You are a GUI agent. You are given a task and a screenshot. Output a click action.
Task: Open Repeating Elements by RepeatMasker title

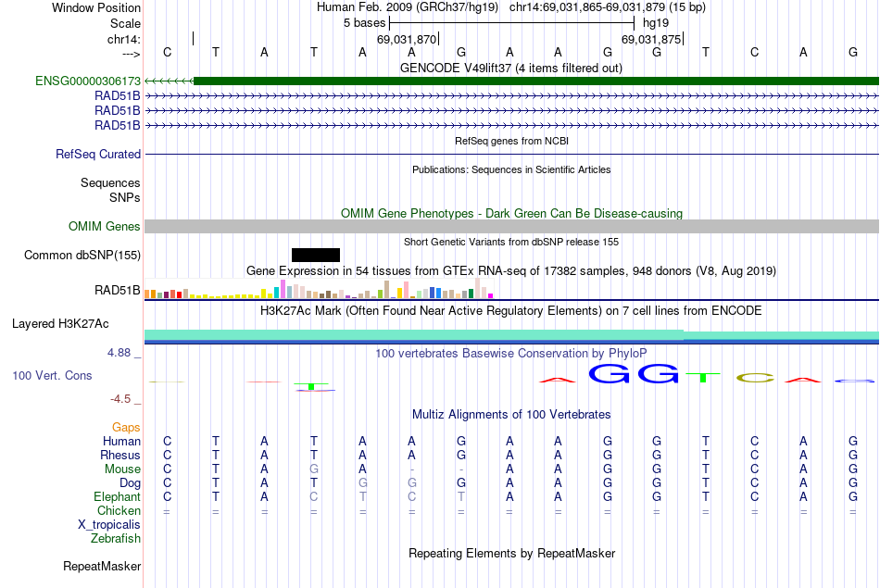512,554
